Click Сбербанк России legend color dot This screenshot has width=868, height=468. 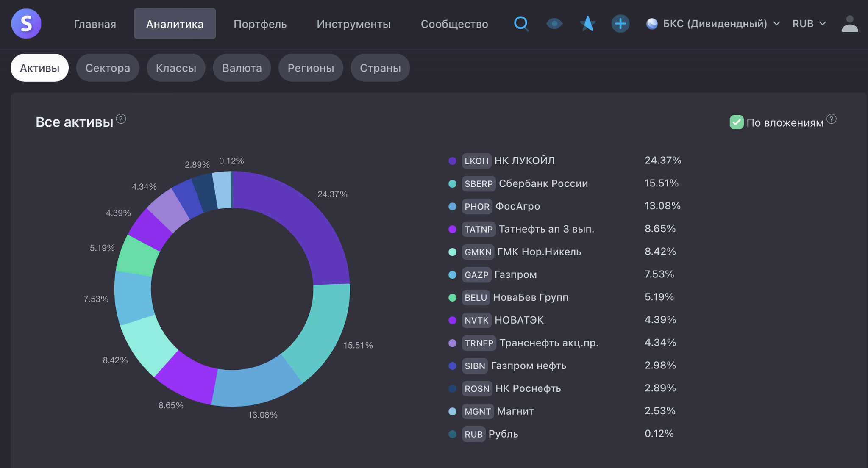(452, 184)
